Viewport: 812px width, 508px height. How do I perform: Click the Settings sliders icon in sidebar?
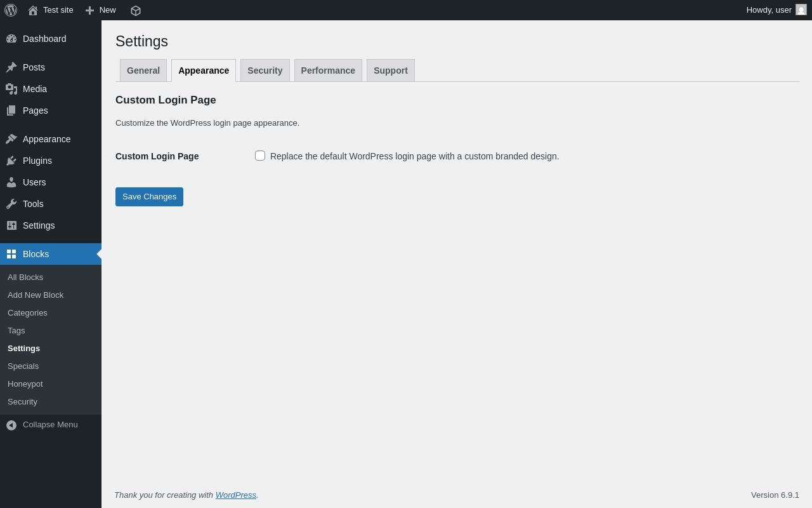[x=11, y=225]
